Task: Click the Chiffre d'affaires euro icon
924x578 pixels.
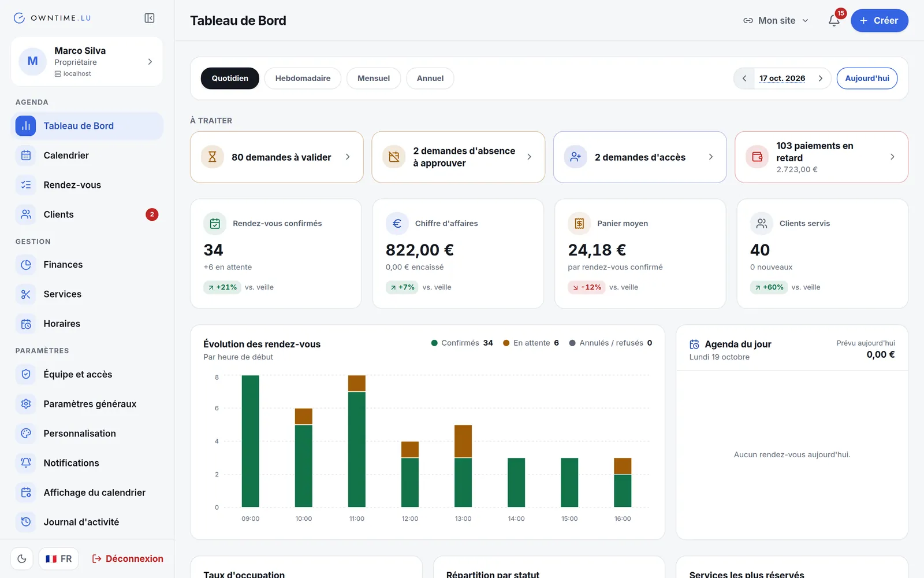Action: (397, 224)
